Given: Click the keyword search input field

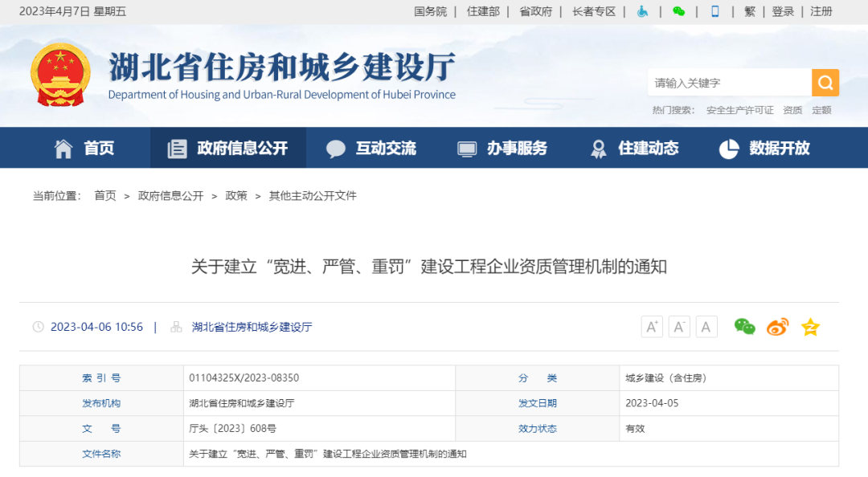Looking at the screenshot, I should click(728, 83).
